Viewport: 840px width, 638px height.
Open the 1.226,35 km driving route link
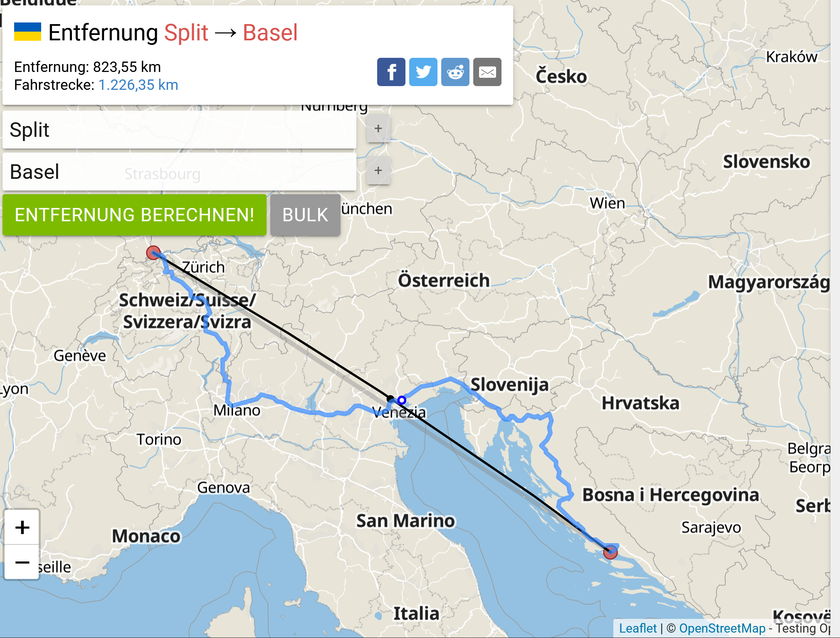(x=138, y=85)
